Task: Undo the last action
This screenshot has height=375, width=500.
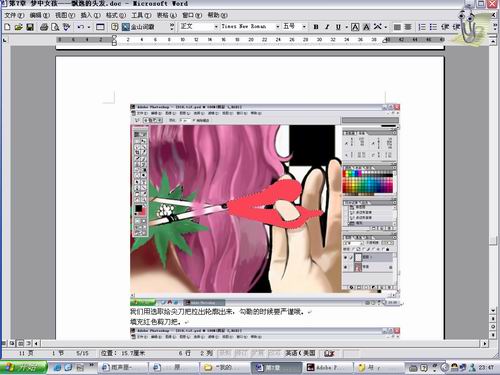Action: tap(81, 27)
